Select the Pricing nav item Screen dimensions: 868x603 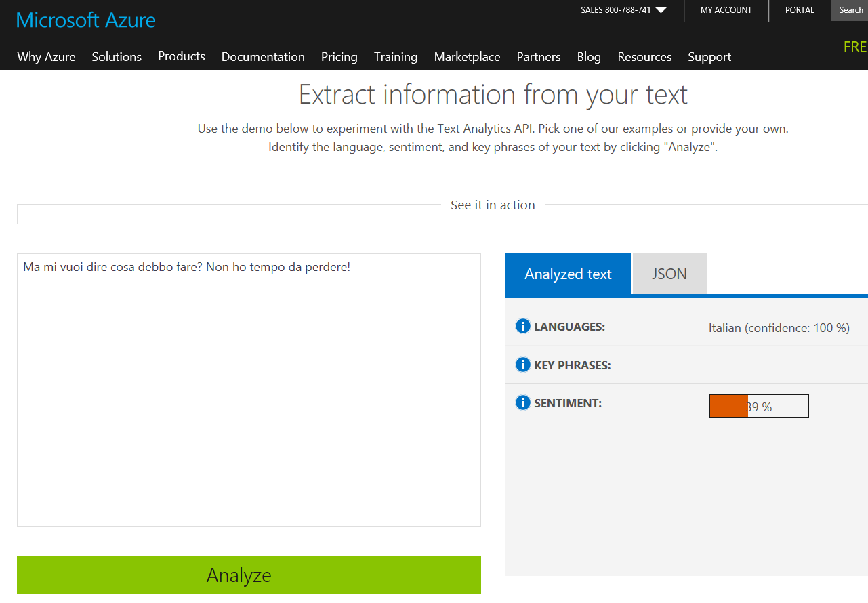click(x=339, y=57)
